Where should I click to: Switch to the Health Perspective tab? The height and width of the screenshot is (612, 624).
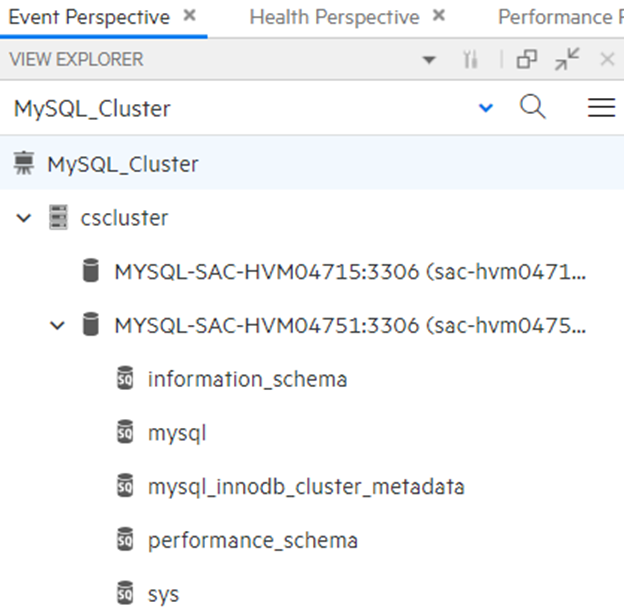point(334,18)
